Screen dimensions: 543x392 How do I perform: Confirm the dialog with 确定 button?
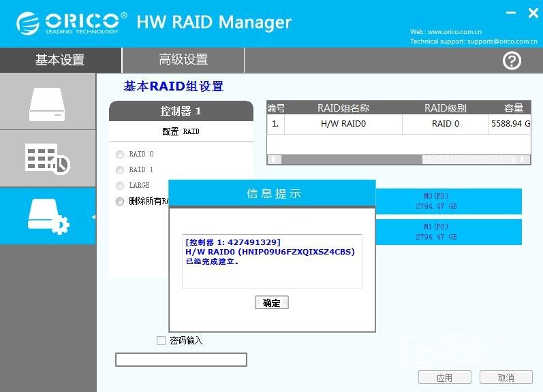[271, 303]
